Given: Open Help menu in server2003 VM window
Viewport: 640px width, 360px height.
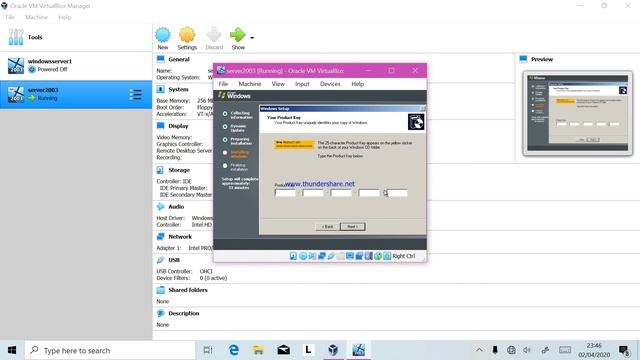Looking at the screenshot, I should [358, 84].
